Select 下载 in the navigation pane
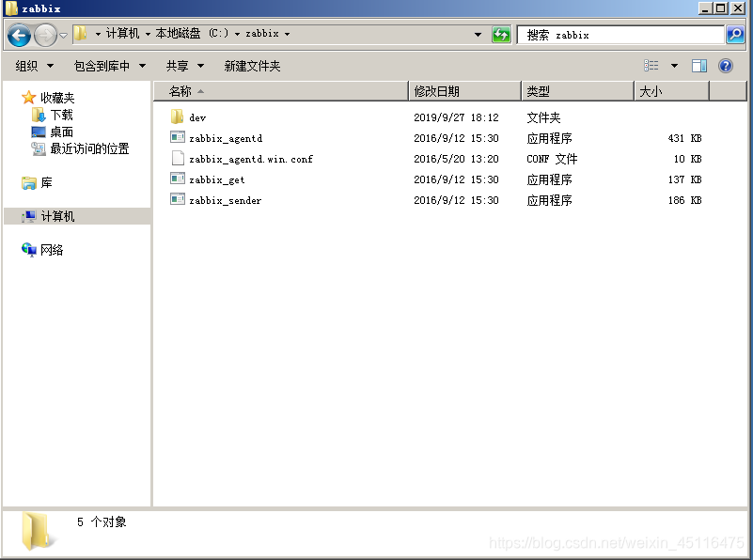Screen dimensions: 753x560 pyautogui.click(x=61, y=115)
